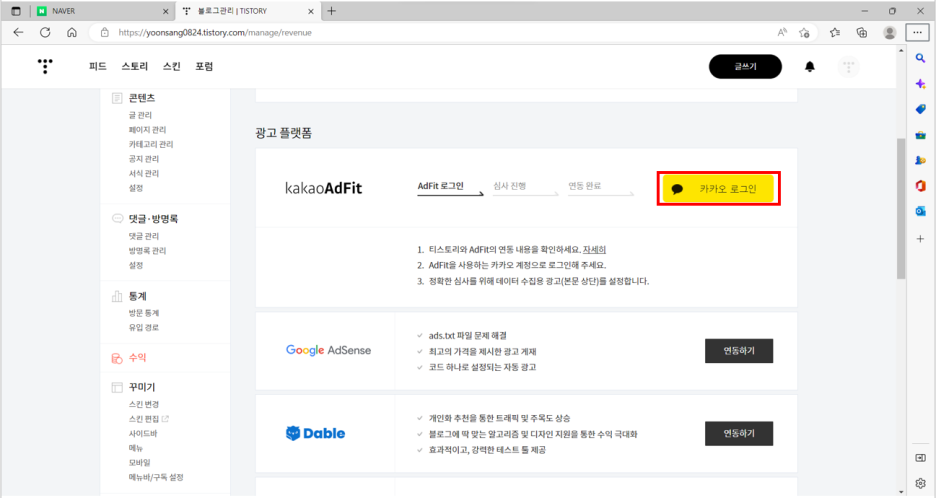Open browser Collections icon
The height and width of the screenshot is (498, 936).
click(861, 32)
